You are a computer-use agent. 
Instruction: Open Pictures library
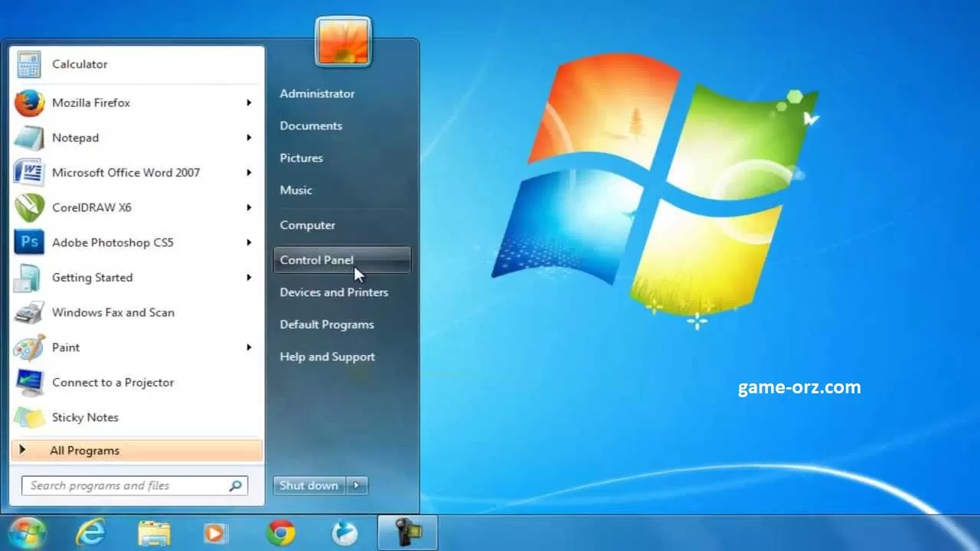pyautogui.click(x=301, y=158)
